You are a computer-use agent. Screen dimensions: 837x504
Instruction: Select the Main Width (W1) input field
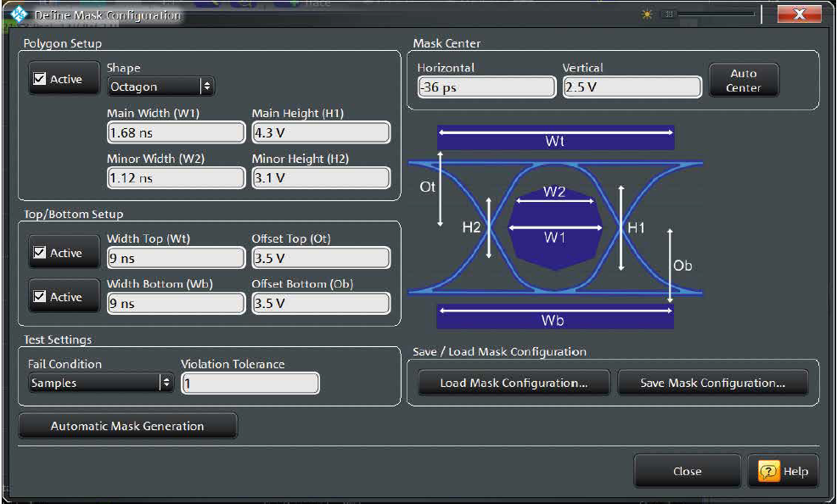pyautogui.click(x=175, y=132)
